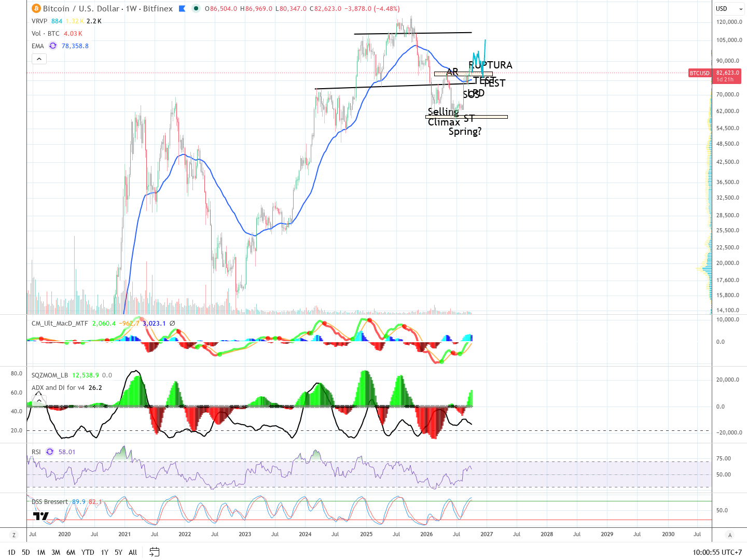Screen dimensions: 747x560
Task: Click the blue flag icon beside Bitfinex
Action: [x=182, y=8]
